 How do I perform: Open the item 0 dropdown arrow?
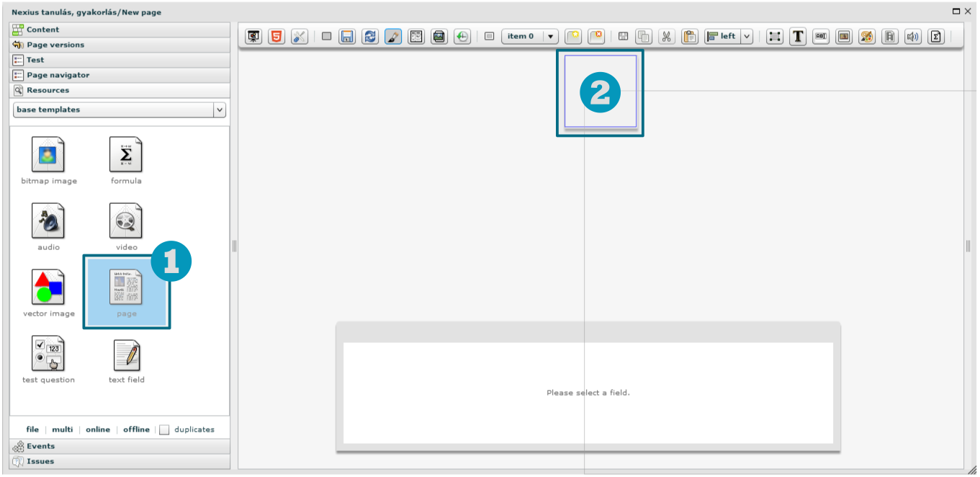pyautogui.click(x=550, y=36)
